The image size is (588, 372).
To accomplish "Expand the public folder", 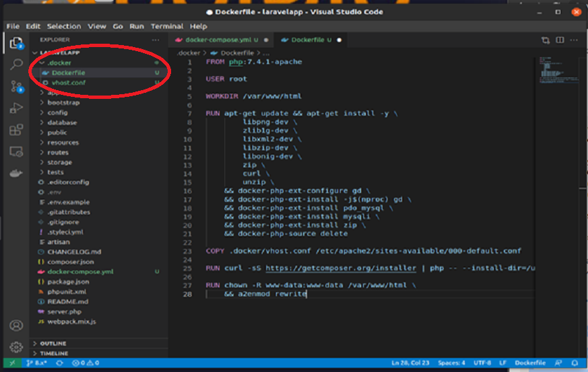I will pos(53,133).
